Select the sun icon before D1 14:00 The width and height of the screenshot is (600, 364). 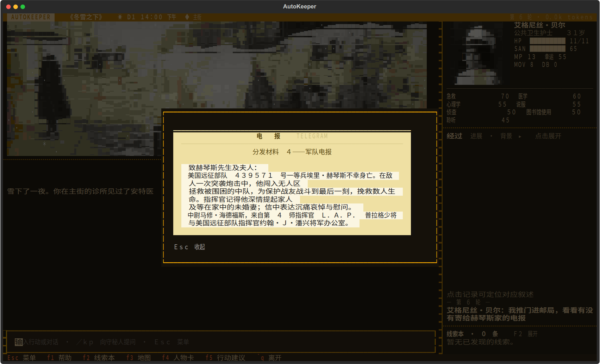[x=120, y=17]
